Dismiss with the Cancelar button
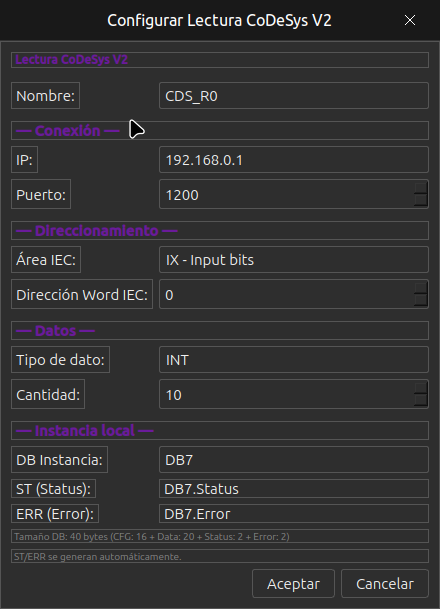440x609 pixels. pyautogui.click(x=385, y=583)
